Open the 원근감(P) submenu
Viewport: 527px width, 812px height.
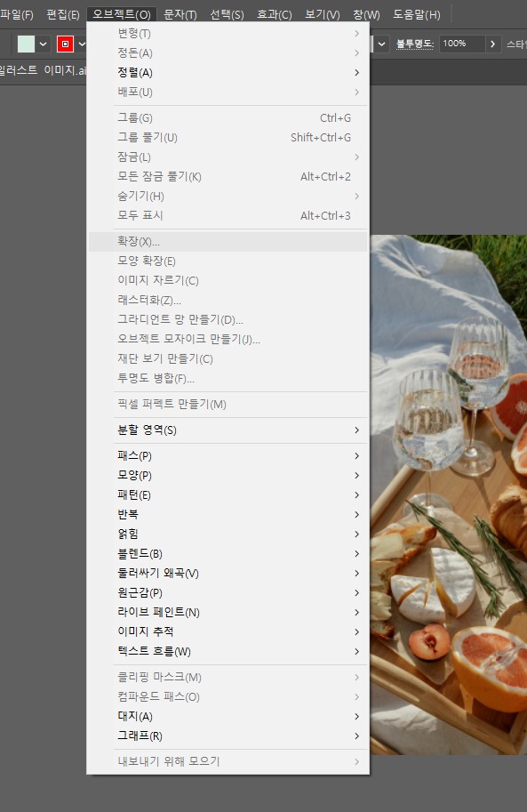pyautogui.click(x=228, y=593)
